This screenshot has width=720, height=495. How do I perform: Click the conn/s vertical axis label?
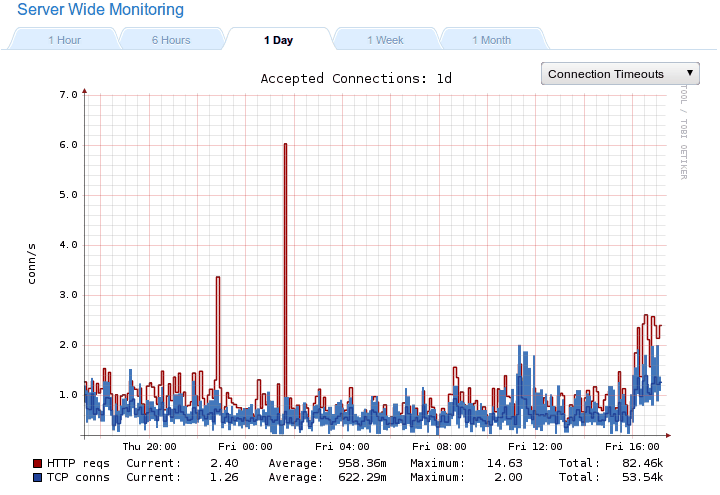coord(32,263)
